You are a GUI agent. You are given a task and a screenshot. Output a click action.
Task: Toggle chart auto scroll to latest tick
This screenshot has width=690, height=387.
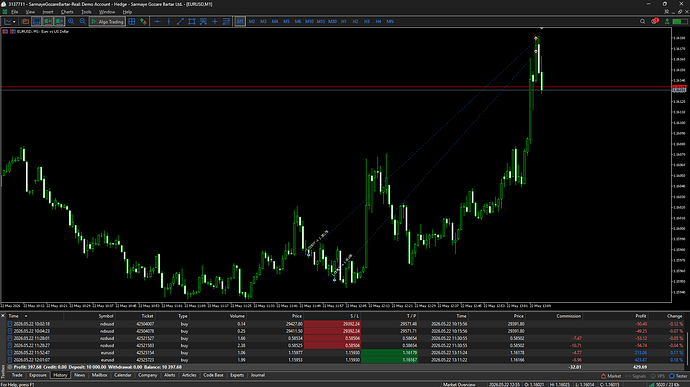point(48,21)
